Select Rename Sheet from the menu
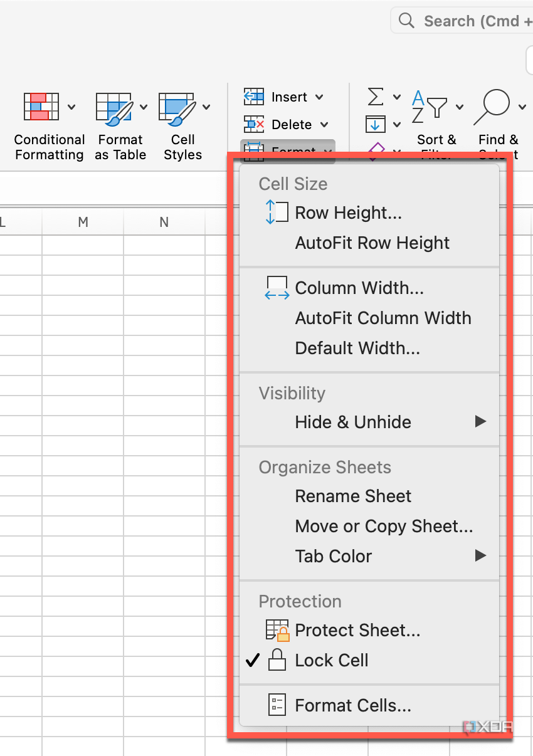Image resolution: width=533 pixels, height=756 pixels. [x=352, y=496]
